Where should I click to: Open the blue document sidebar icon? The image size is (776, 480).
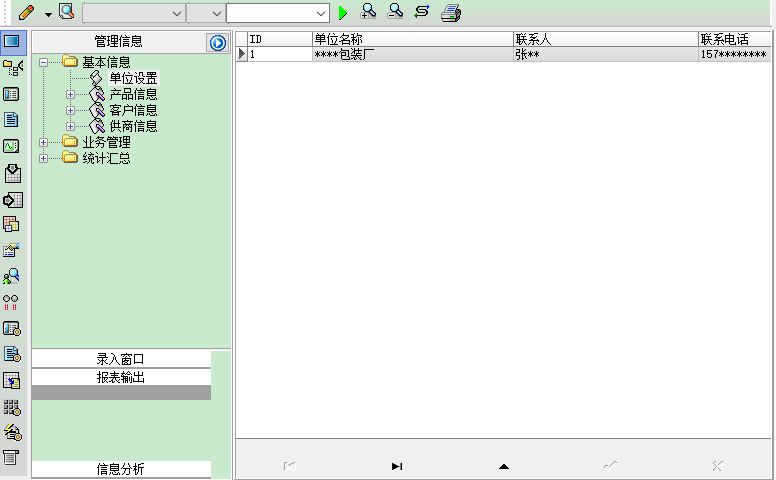click(11, 120)
